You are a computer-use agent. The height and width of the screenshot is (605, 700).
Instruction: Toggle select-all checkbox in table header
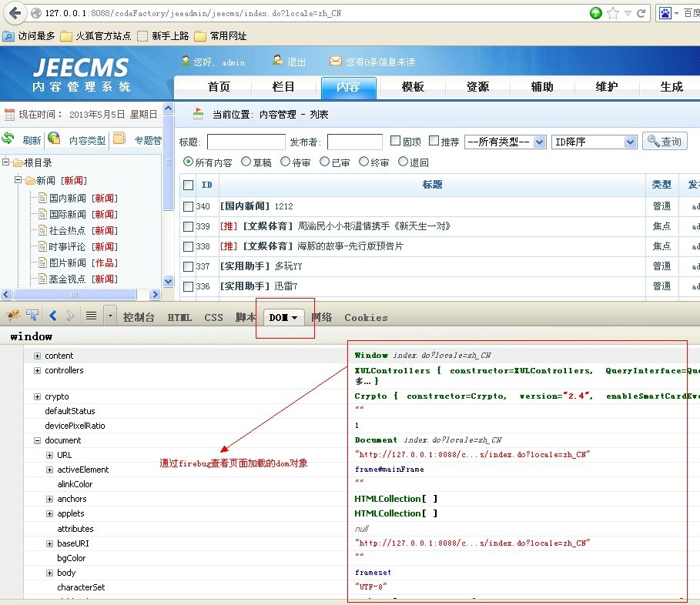(x=189, y=186)
